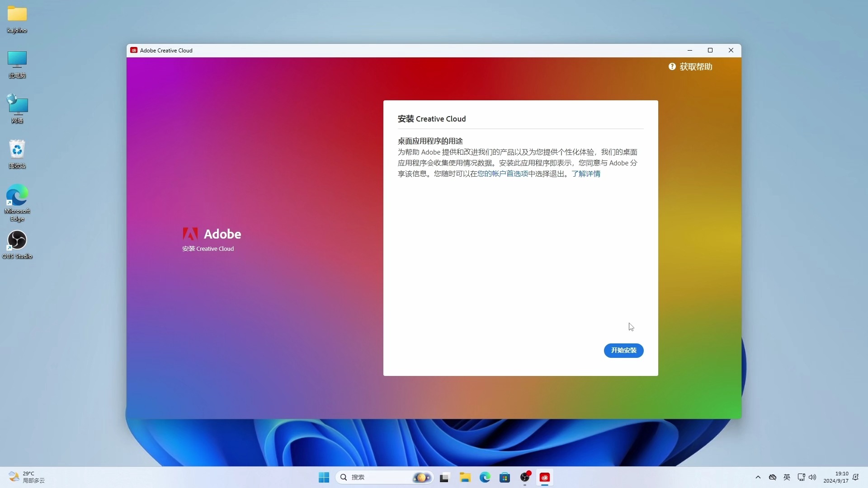Open 了解详情 learn more link
The width and height of the screenshot is (868, 488).
586,174
